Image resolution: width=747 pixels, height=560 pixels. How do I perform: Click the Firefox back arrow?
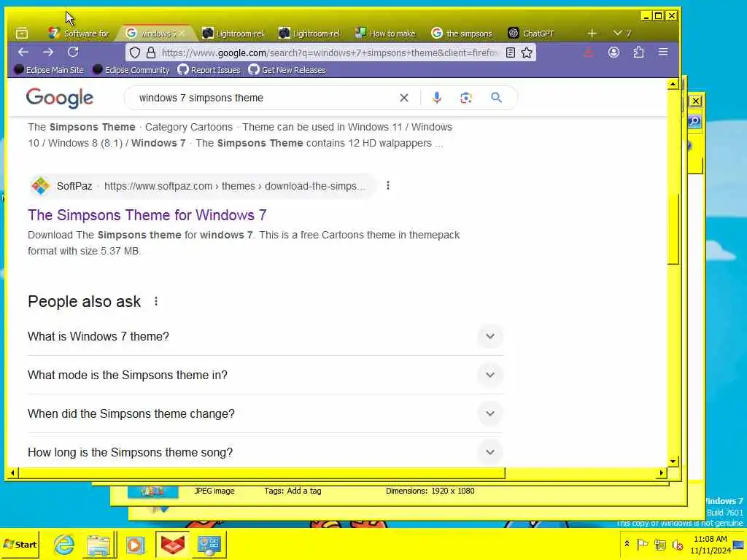[23, 52]
